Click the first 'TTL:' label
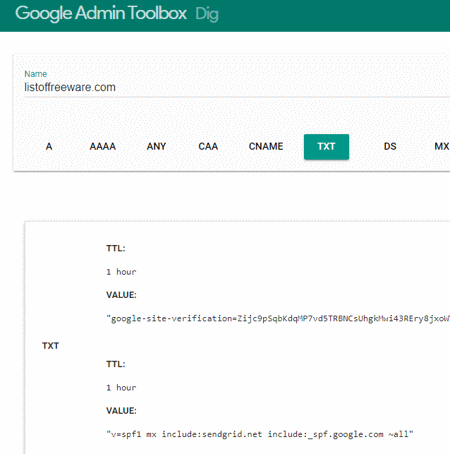Screen dimensions: 450x454 116,248
